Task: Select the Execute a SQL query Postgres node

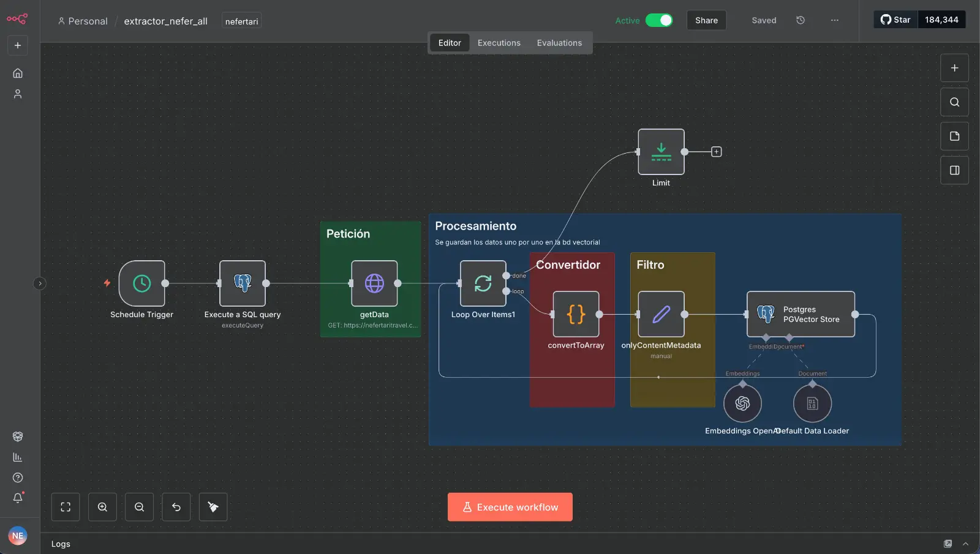Action: point(243,283)
